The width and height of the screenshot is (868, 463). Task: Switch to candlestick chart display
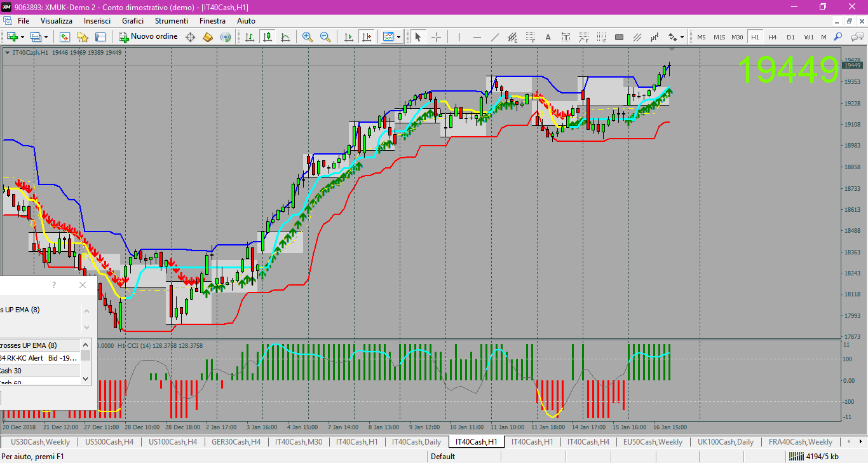(x=268, y=37)
